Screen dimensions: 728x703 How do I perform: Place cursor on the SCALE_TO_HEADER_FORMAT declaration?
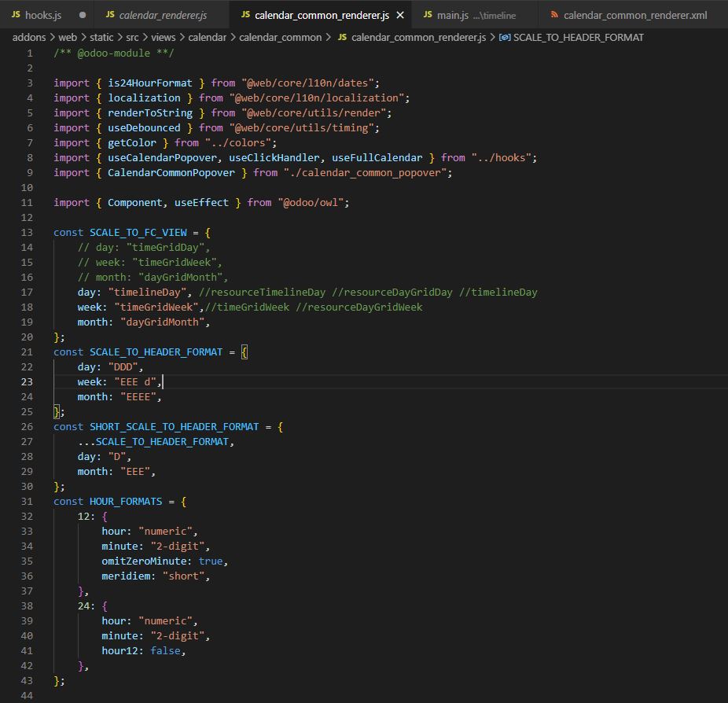[x=156, y=351]
